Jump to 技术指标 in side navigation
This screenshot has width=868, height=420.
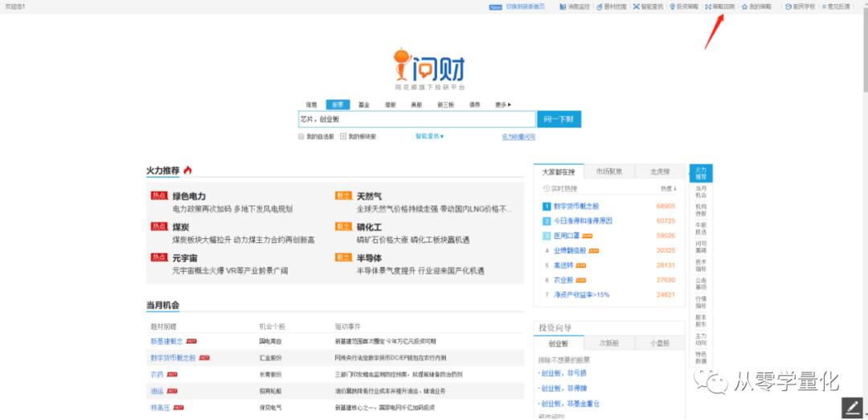click(x=701, y=266)
